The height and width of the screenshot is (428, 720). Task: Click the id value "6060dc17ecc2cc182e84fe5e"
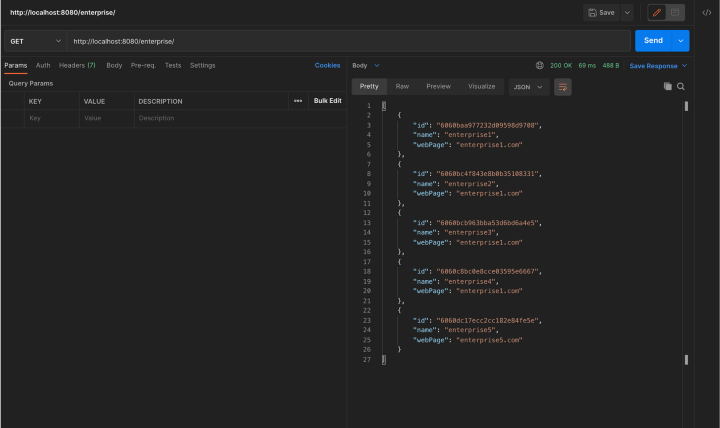[x=487, y=321]
